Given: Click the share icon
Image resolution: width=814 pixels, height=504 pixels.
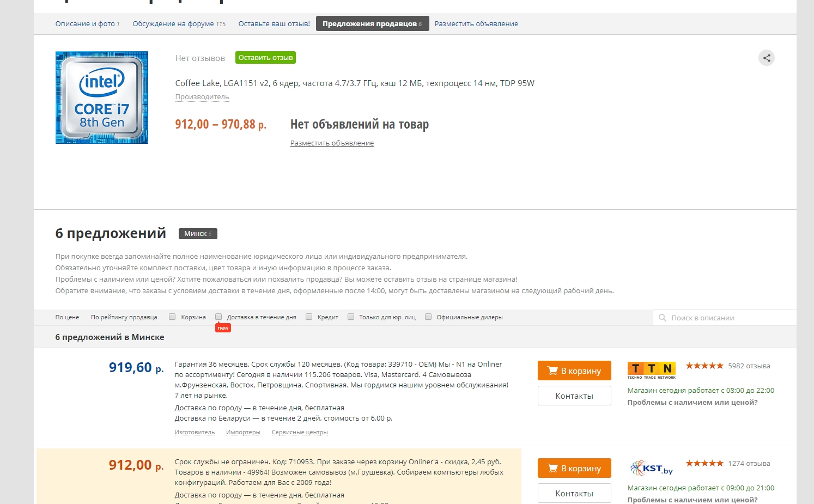Looking at the screenshot, I should [767, 58].
